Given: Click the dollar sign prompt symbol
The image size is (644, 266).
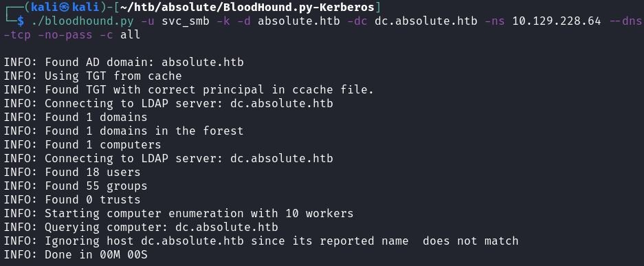Looking at the screenshot, I should click(21, 21).
